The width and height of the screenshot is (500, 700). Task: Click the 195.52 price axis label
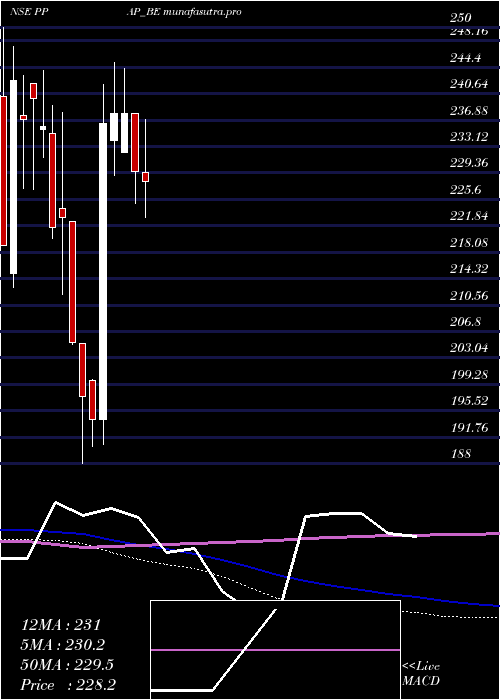(469, 401)
